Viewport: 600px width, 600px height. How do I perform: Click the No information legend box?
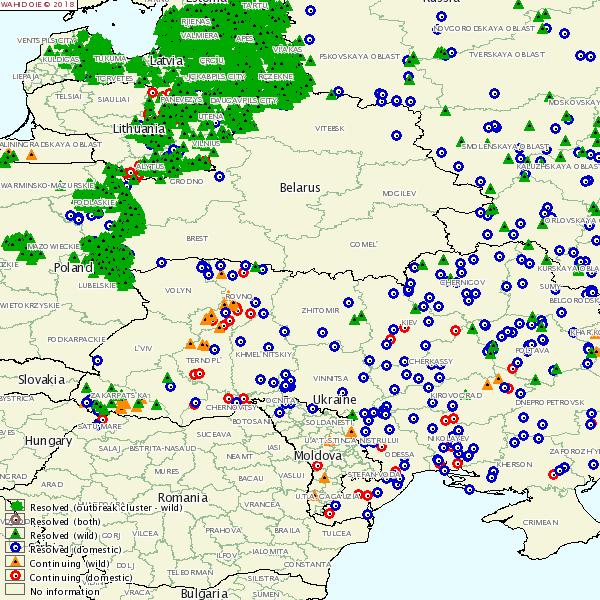click(15, 589)
